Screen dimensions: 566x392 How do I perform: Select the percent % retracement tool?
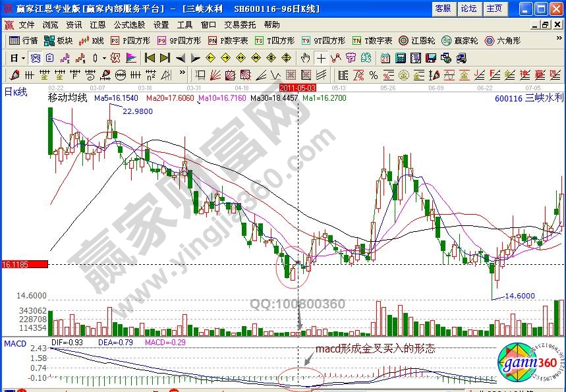tap(374, 75)
